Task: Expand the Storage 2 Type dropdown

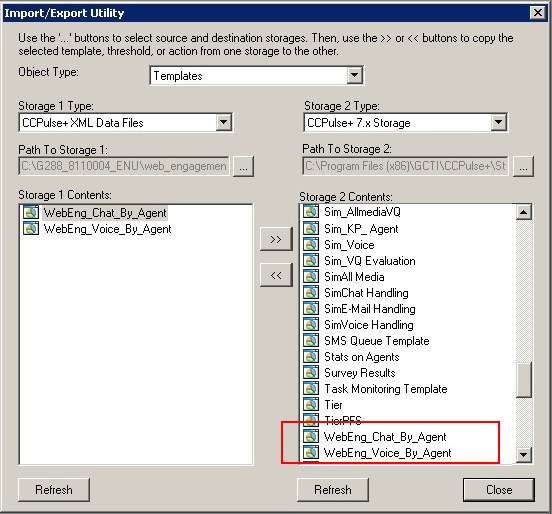Action: 498,123
